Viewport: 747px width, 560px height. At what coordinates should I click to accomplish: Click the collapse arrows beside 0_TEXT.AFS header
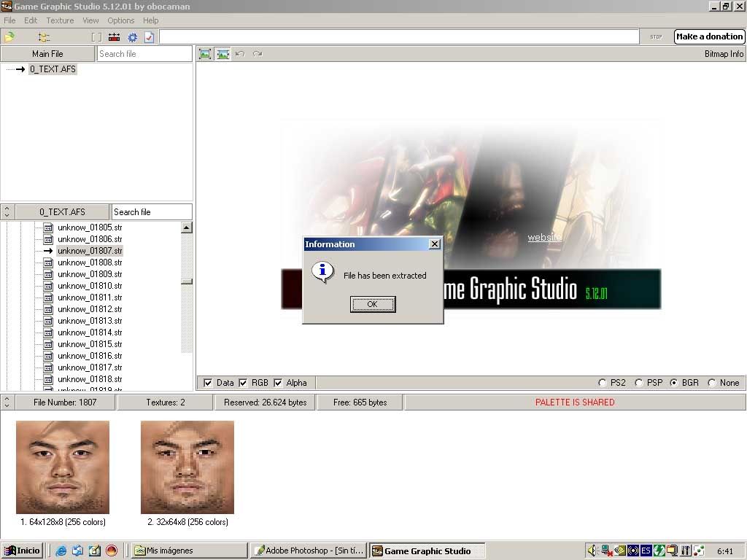(x=7, y=212)
